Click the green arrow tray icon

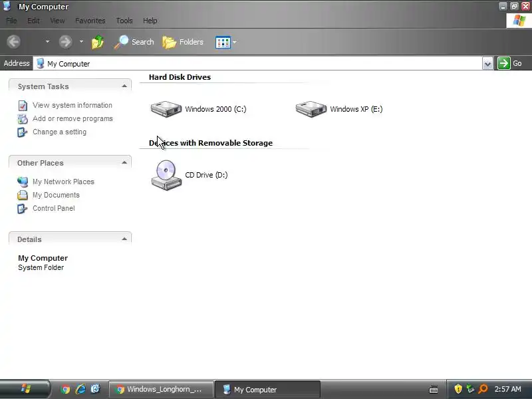(x=470, y=389)
